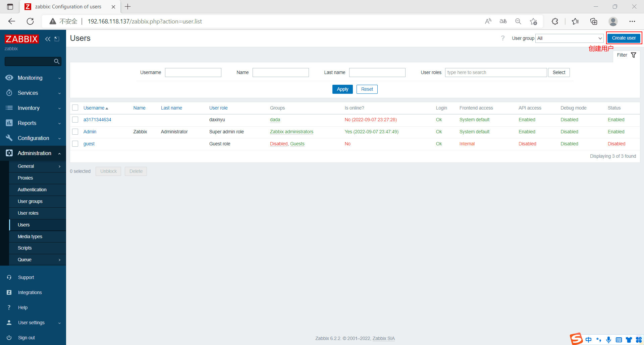Collapse sidebar with double-chevron icon

pyautogui.click(x=48, y=39)
